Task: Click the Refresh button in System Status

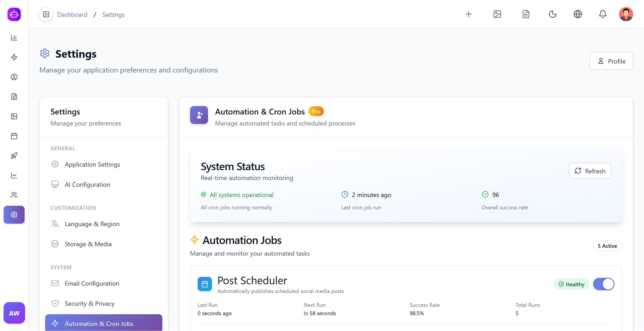Action: coord(590,171)
